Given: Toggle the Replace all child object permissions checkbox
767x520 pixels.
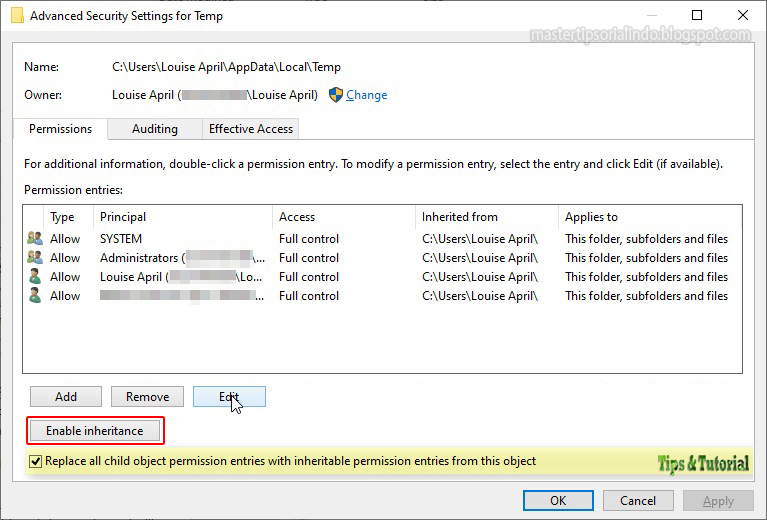Looking at the screenshot, I should pos(36,462).
